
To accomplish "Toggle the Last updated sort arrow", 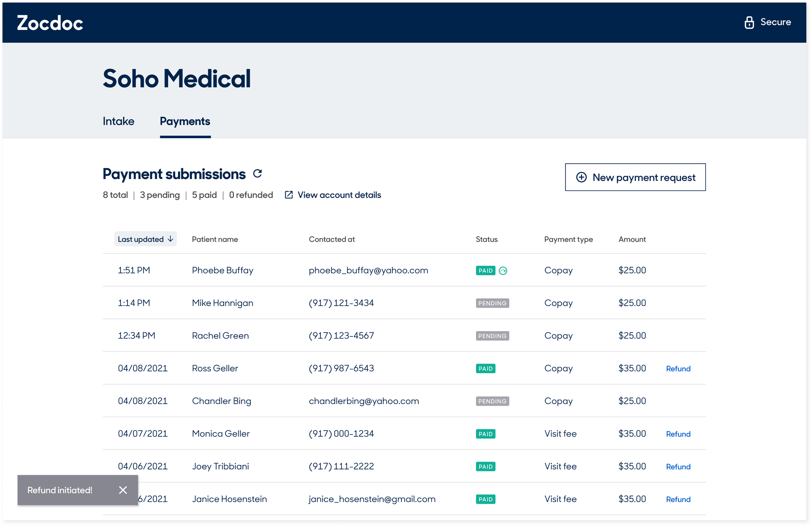I will point(170,239).
